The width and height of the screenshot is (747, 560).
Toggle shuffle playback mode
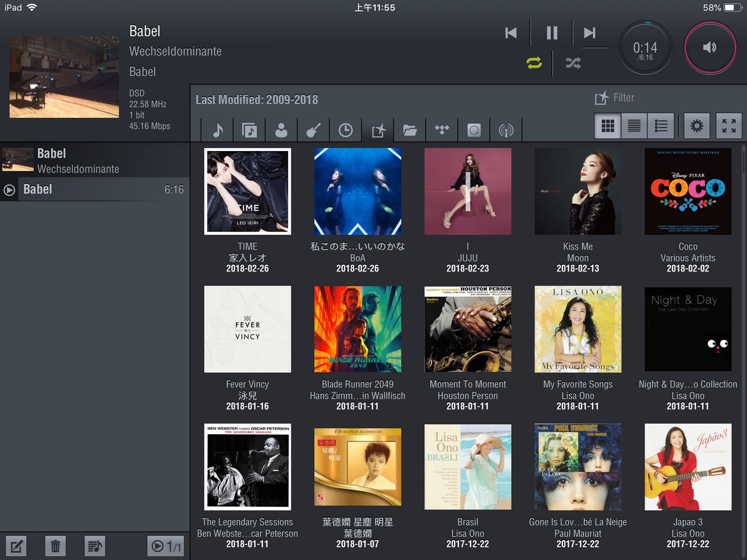pos(573,63)
